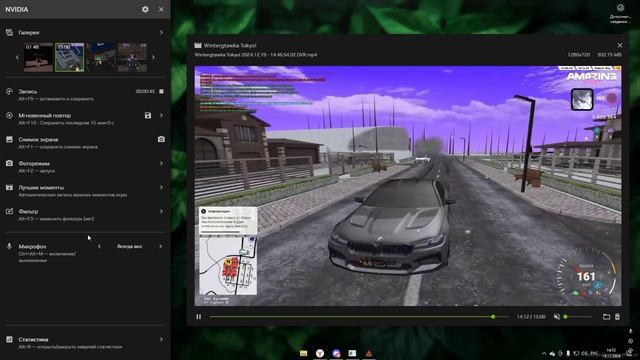Open the additional info overlay button
The height and width of the screenshot is (360, 640).
620,13
